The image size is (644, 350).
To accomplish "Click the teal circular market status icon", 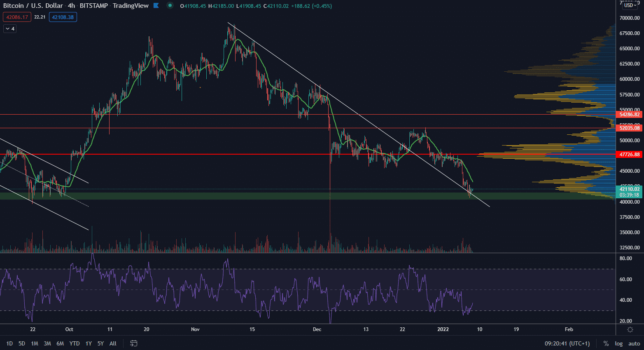I will [x=170, y=6].
